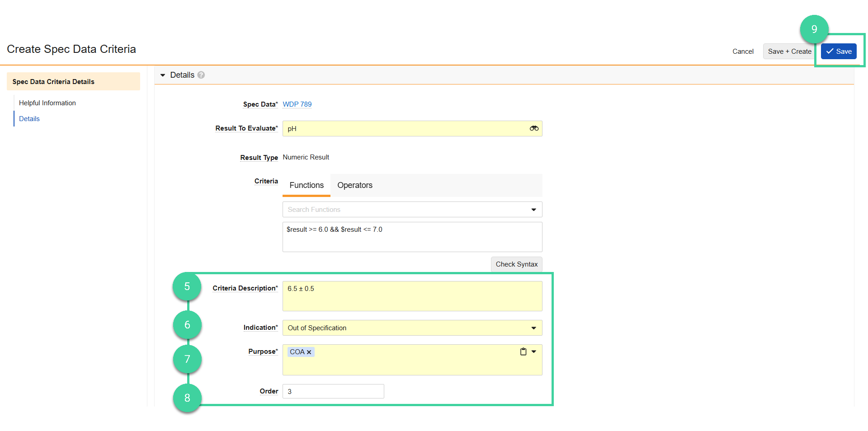868x431 pixels.
Task: Go to Details in the sidebar
Action: [x=29, y=119]
